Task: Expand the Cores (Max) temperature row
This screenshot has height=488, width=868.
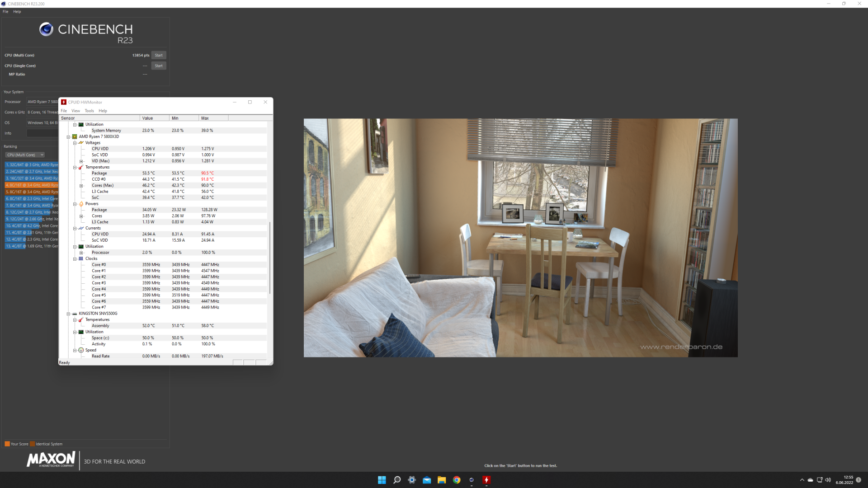Action: pyautogui.click(x=81, y=186)
